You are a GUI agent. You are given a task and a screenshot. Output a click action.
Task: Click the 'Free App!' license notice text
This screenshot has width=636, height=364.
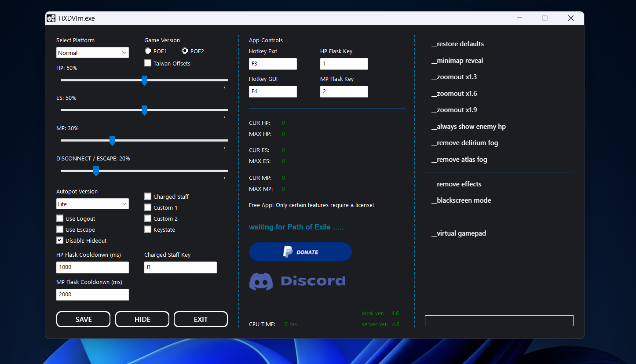pos(311,205)
